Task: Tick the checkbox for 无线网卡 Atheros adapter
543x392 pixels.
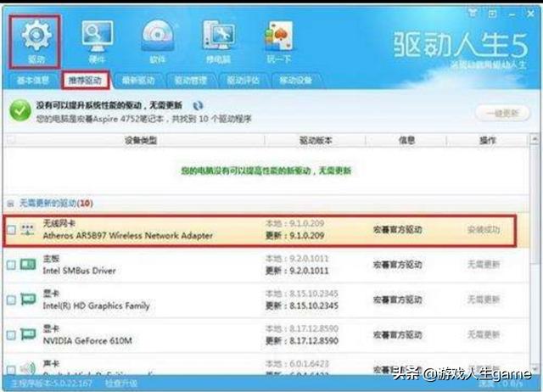Action: pyautogui.click(x=11, y=230)
